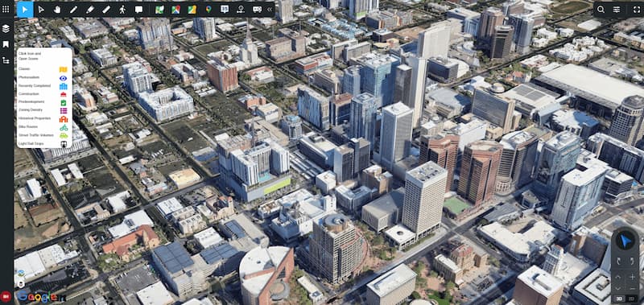Open the Photorealism eye icon
The image size is (644, 305).
(x=64, y=78)
